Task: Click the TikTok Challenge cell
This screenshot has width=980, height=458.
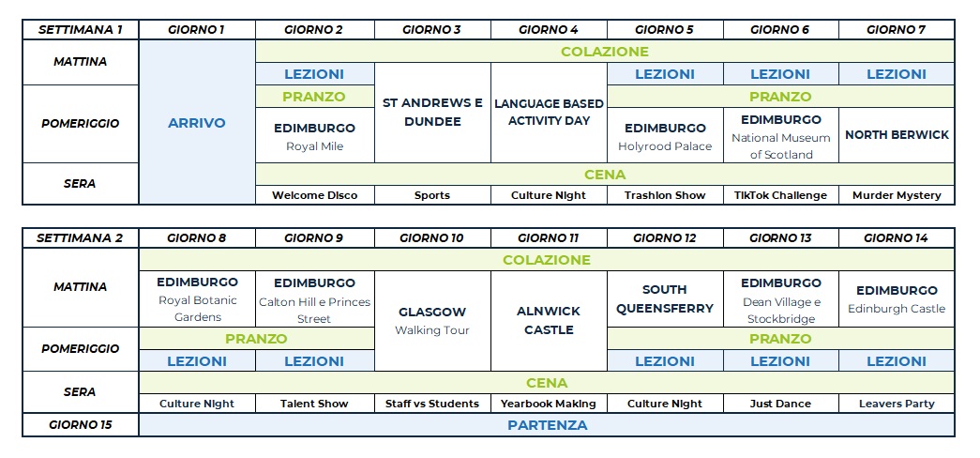Action: (780, 195)
